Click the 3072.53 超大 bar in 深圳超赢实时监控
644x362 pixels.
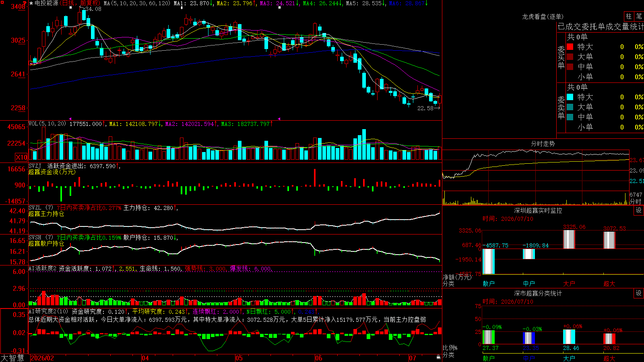pos(609,240)
